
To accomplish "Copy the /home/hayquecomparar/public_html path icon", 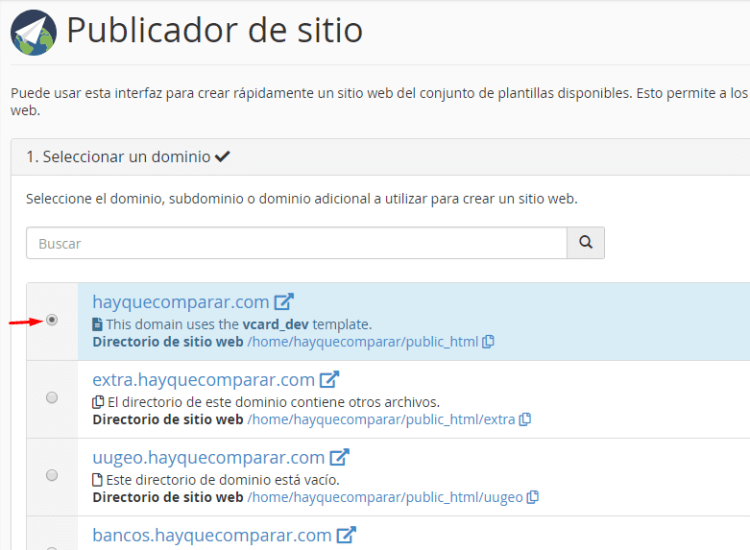I will tap(488, 342).
